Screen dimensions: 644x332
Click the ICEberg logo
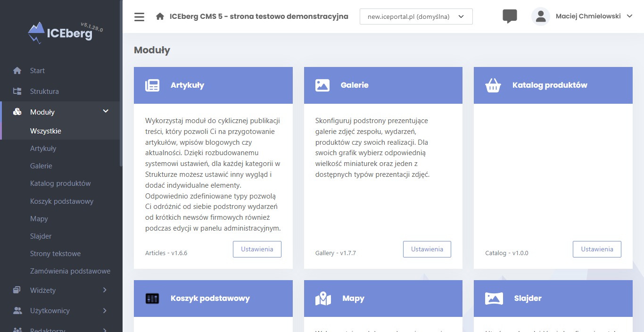[x=65, y=32]
